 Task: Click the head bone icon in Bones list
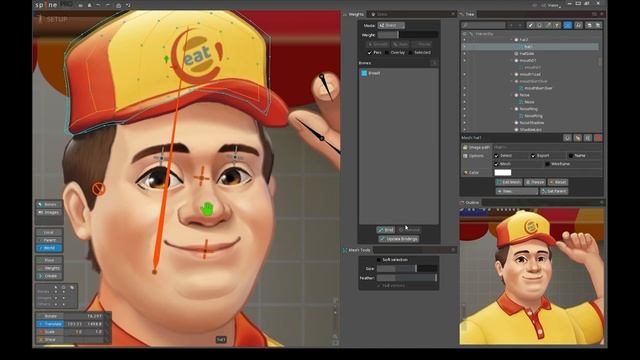coord(364,73)
